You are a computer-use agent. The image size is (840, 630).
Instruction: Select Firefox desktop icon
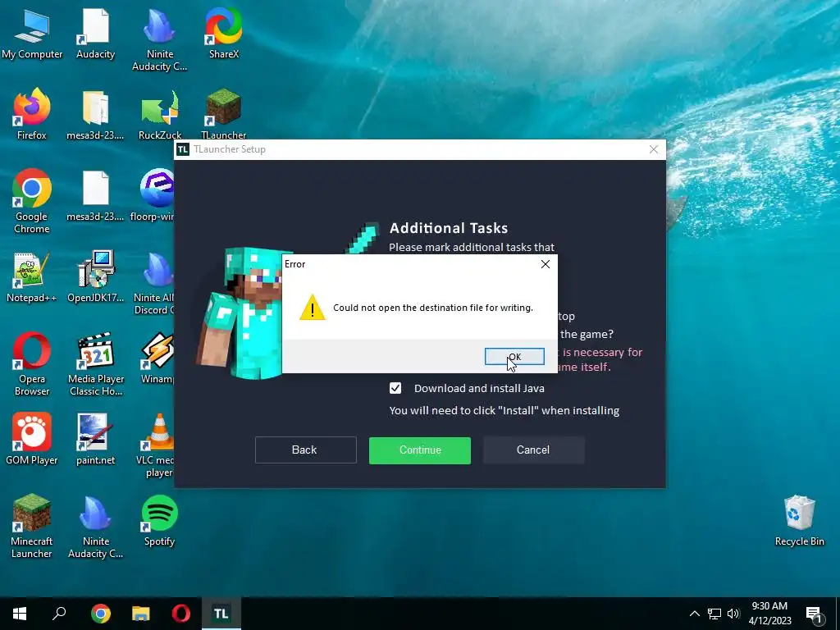[32, 115]
